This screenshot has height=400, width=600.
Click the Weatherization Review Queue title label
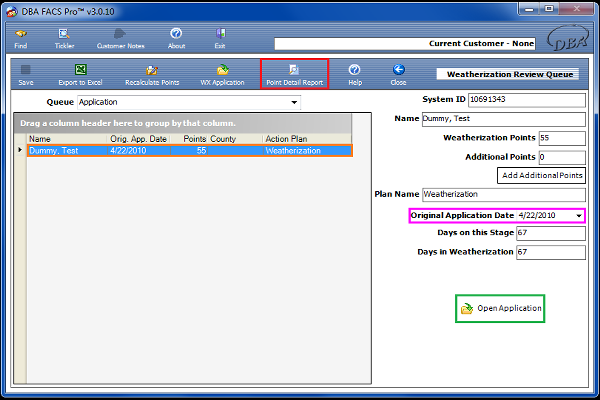pyautogui.click(x=507, y=74)
